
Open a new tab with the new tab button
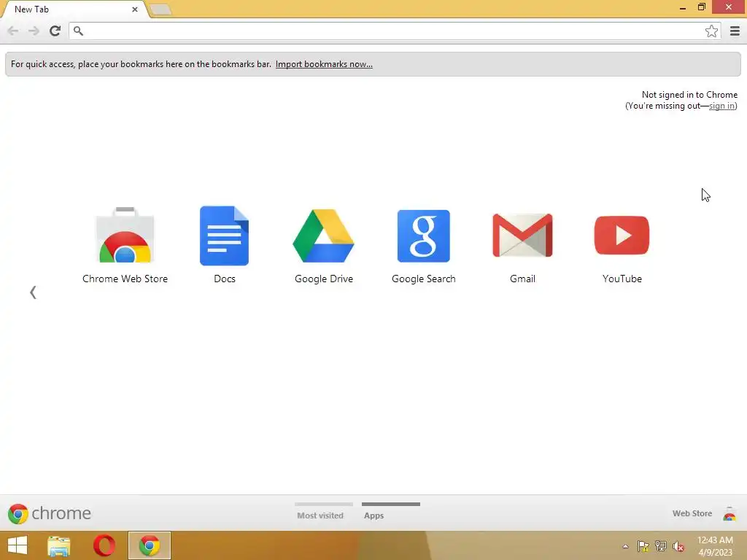[160, 9]
